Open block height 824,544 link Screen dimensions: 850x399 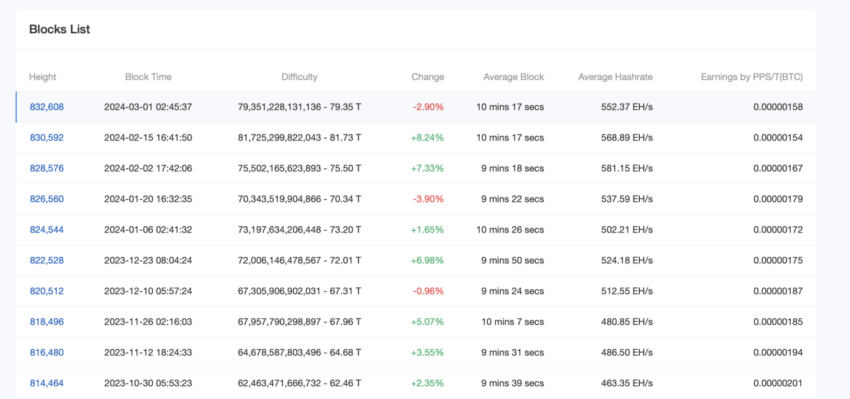[47, 230]
